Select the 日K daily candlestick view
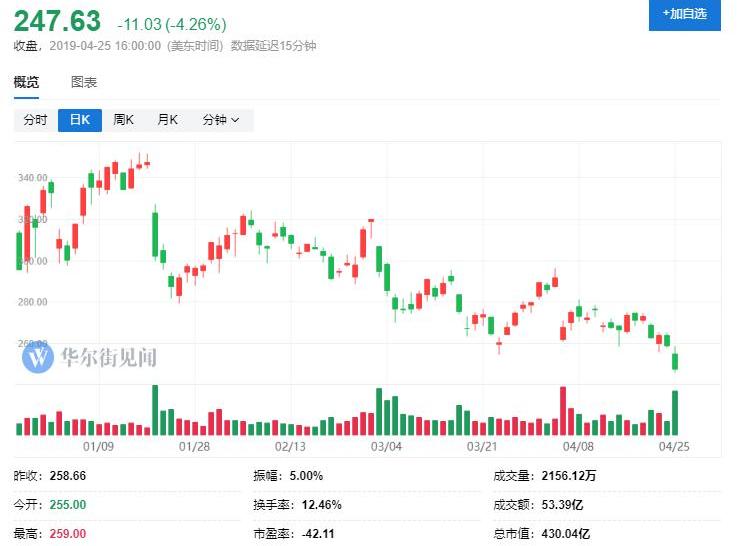Screen dimensions: 743x546 click(x=79, y=120)
